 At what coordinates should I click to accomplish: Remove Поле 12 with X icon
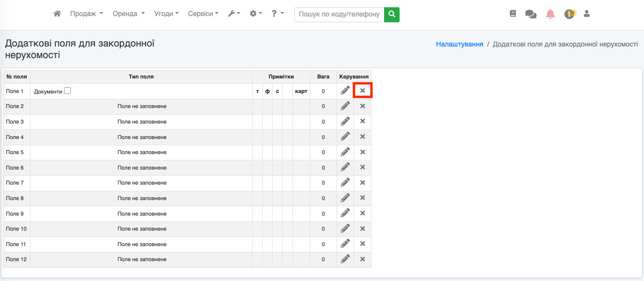362,259
